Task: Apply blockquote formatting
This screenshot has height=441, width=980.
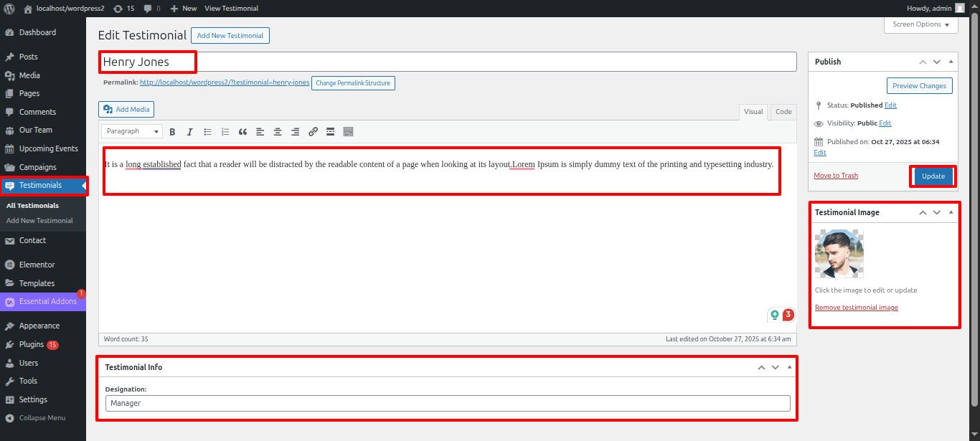Action: click(242, 132)
